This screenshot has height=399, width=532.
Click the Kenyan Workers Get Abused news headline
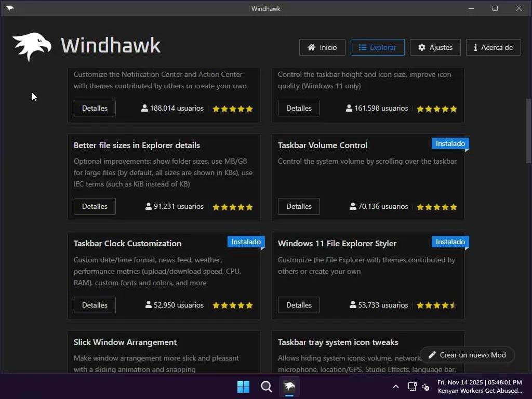pos(480,391)
